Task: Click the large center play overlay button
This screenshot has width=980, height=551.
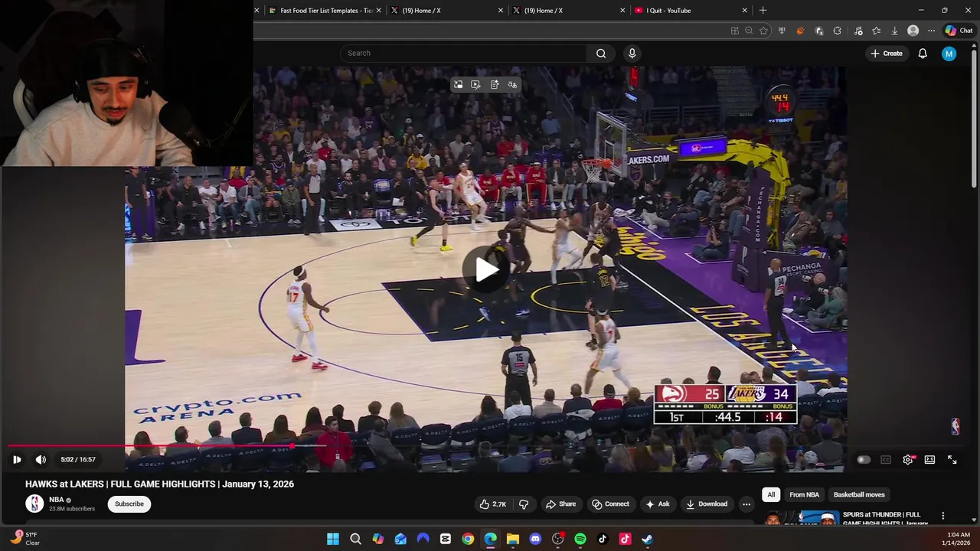Action: pyautogui.click(x=487, y=269)
